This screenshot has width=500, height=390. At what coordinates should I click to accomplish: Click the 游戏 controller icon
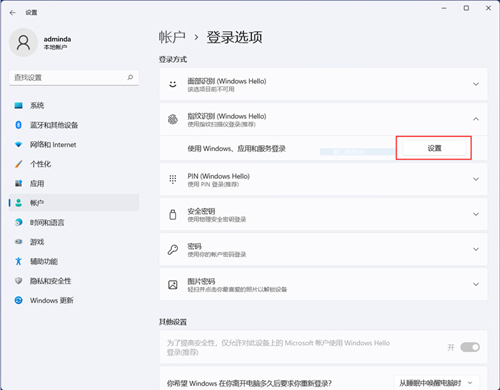[x=19, y=242]
